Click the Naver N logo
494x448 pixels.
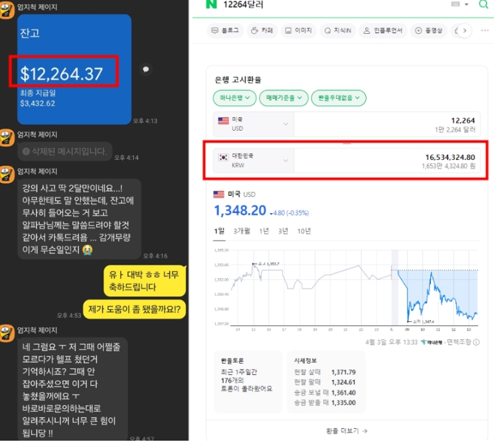[211, 4]
